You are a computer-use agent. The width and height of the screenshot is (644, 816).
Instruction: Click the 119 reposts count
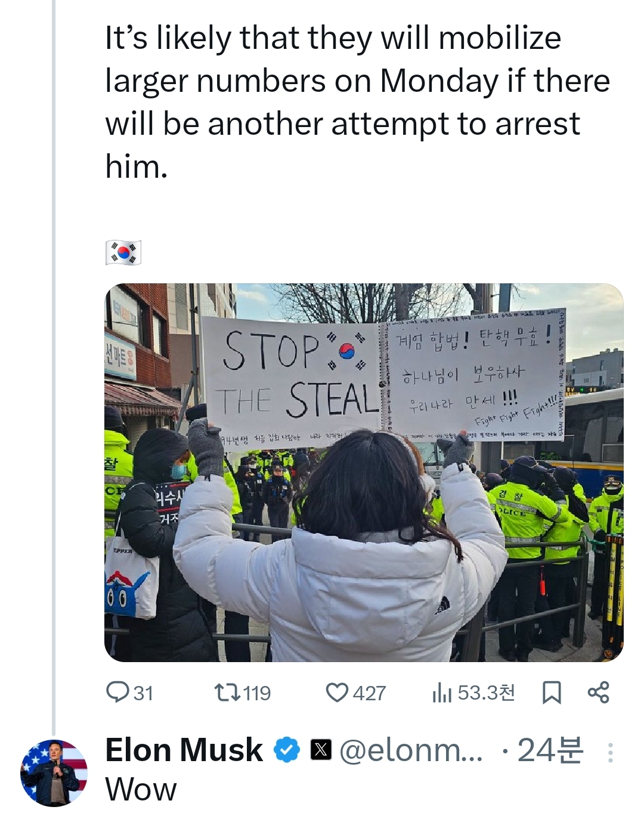(257, 693)
